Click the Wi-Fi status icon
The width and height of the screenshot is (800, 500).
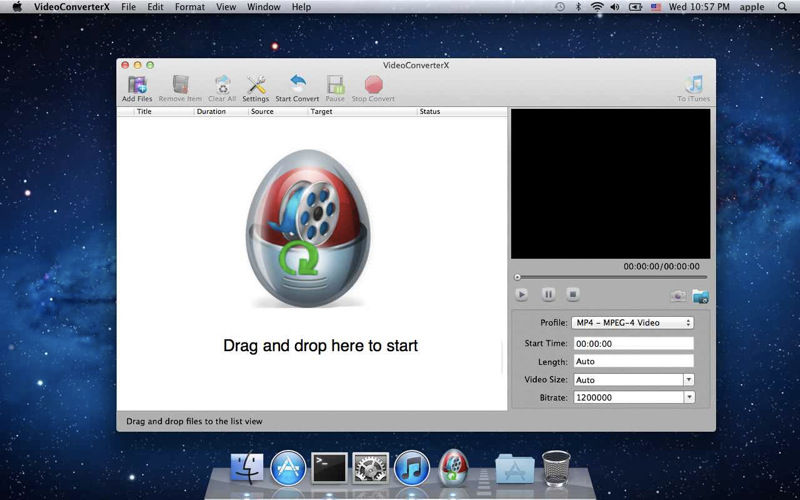tap(596, 7)
